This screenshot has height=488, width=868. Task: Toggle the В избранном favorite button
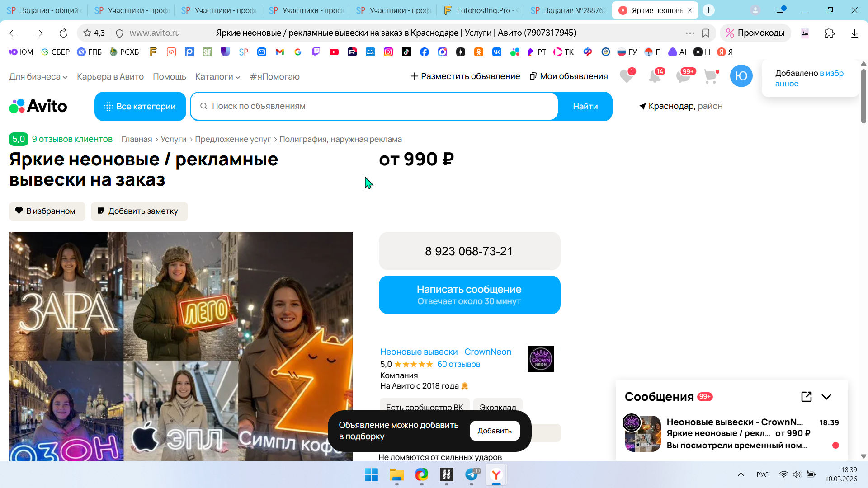coord(47,211)
